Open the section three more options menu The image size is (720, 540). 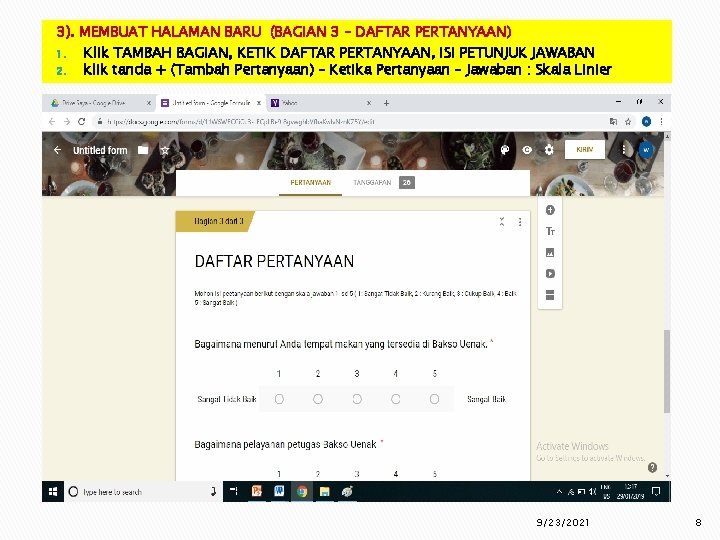[520, 222]
